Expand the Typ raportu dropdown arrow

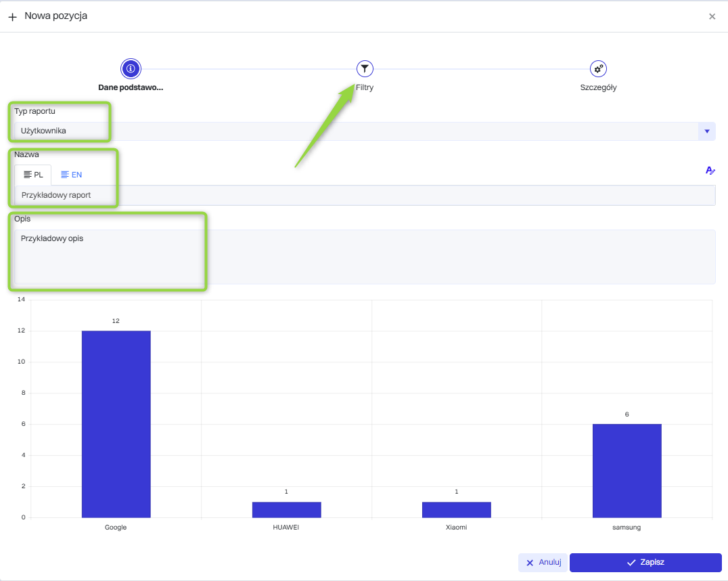click(706, 131)
